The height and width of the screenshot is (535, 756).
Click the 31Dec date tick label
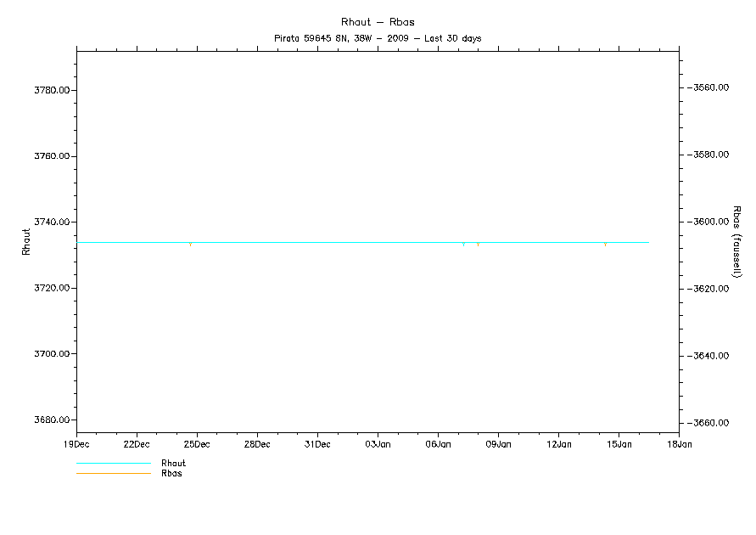pyautogui.click(x=317, y=443)
